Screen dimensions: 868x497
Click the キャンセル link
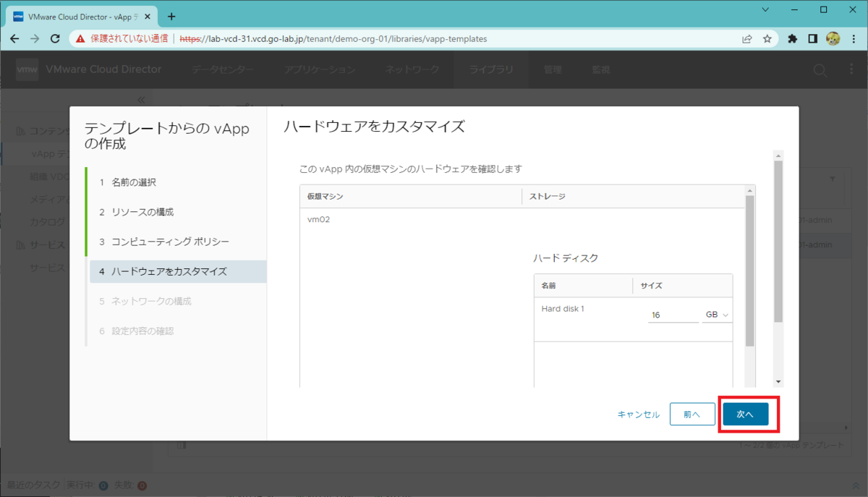[x=638, y=415]
